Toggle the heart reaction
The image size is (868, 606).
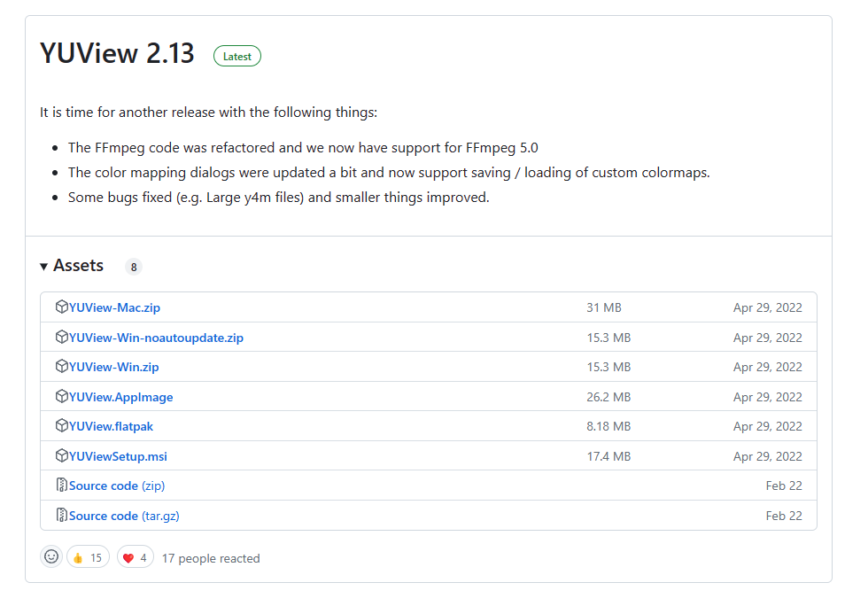[x=135, y=557]
